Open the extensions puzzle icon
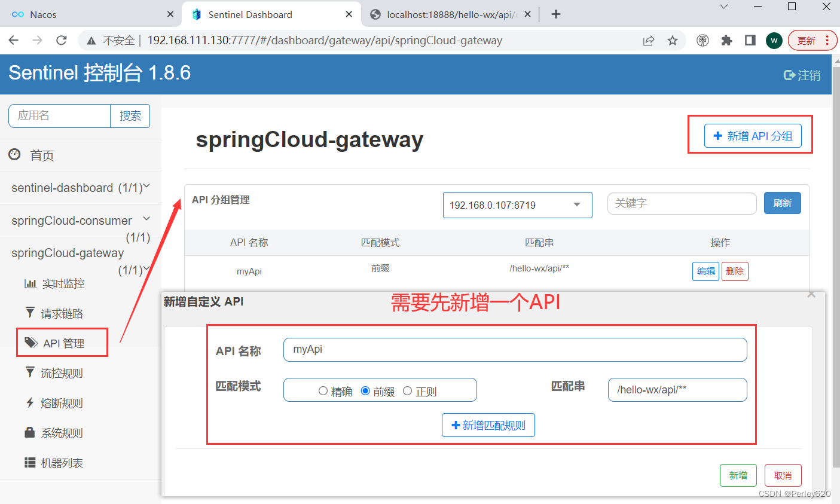Screen dimensions: 840x504 726,41
